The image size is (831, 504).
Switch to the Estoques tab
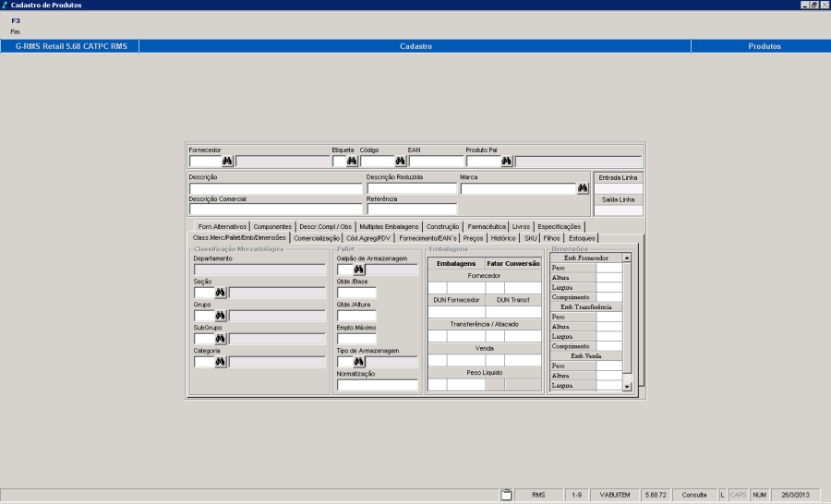(582, 238)
